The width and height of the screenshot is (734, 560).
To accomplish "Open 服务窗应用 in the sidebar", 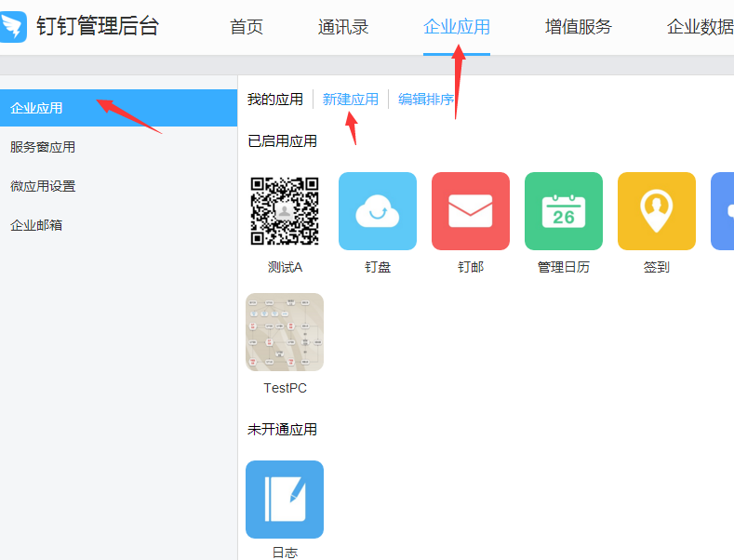I will pyautogui.click(x=43, y=147).
